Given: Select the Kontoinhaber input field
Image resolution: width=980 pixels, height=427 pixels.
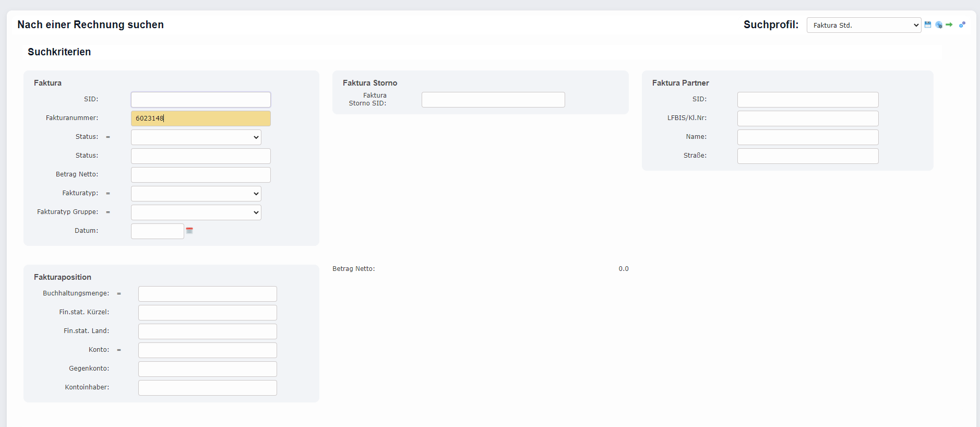Looking at the screenshot, I should [207, 388].
